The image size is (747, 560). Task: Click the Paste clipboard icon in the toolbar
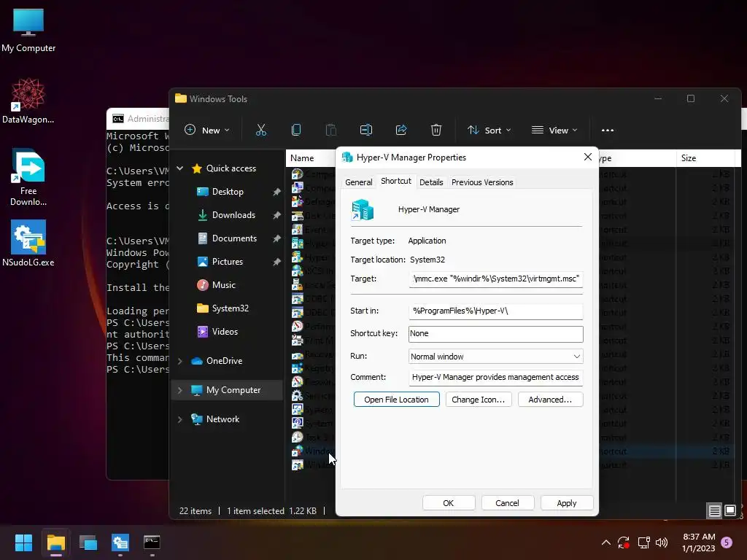click(330, 130)
